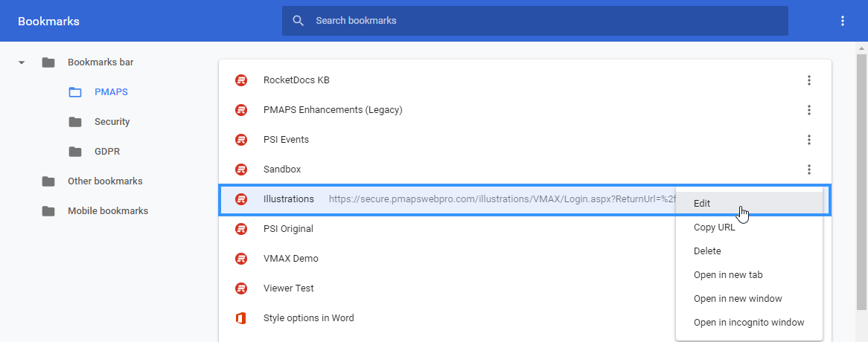
Task: Open the top-right Organize three-dot menu
Action: tap(843, 21)
